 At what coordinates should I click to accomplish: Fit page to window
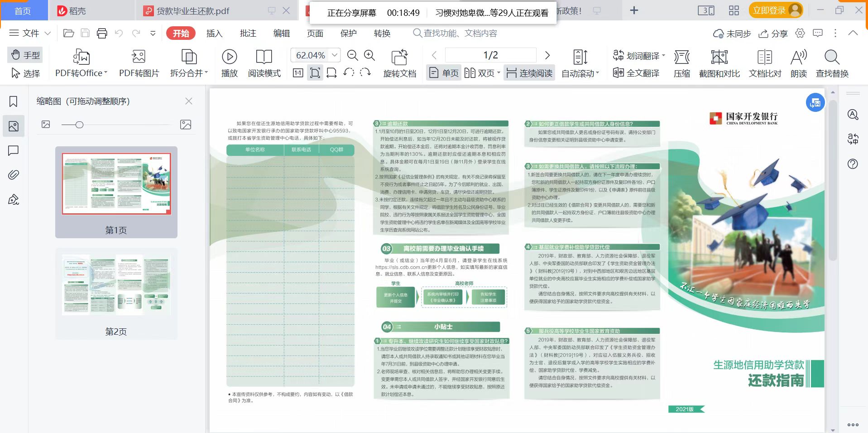coord(315,73)
